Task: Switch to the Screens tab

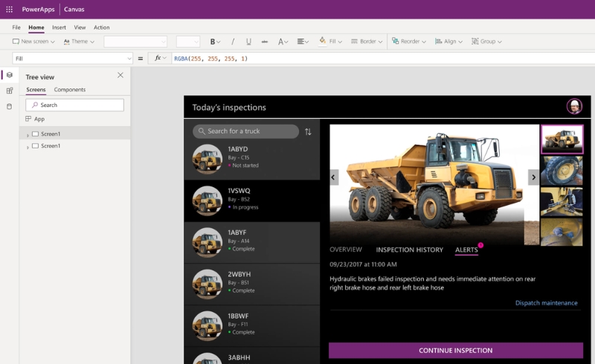Action: click(x=36, y=89)
